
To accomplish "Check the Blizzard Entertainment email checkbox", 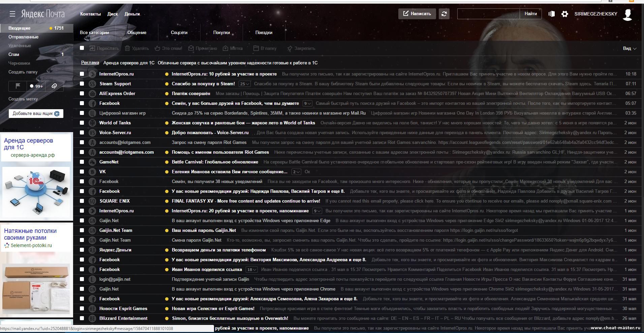I will click(x=82, y=318).
